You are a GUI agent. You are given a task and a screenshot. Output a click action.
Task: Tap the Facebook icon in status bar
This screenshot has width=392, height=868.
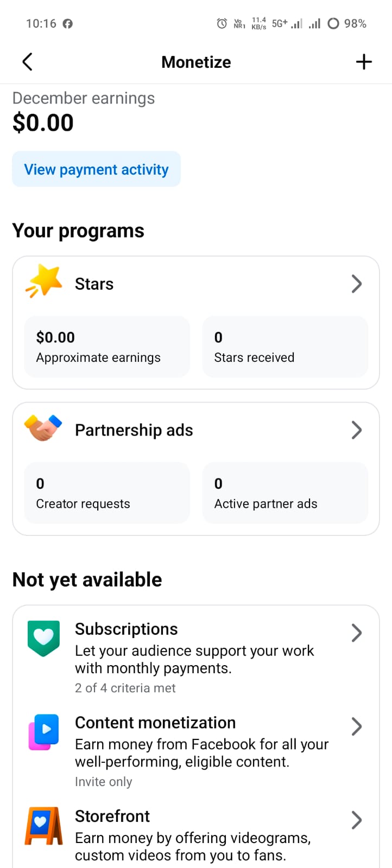[67, 24]
